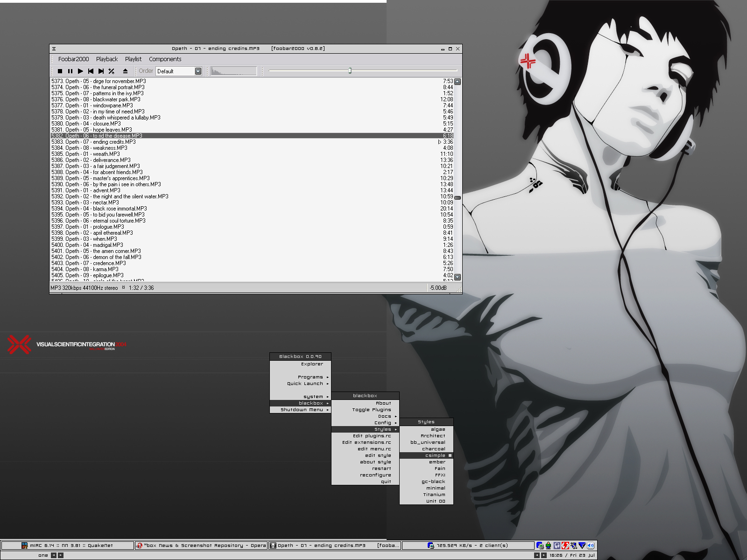Open the Foobar2000 menu
This screenshot has height=560, width=747.
point(73,59)
